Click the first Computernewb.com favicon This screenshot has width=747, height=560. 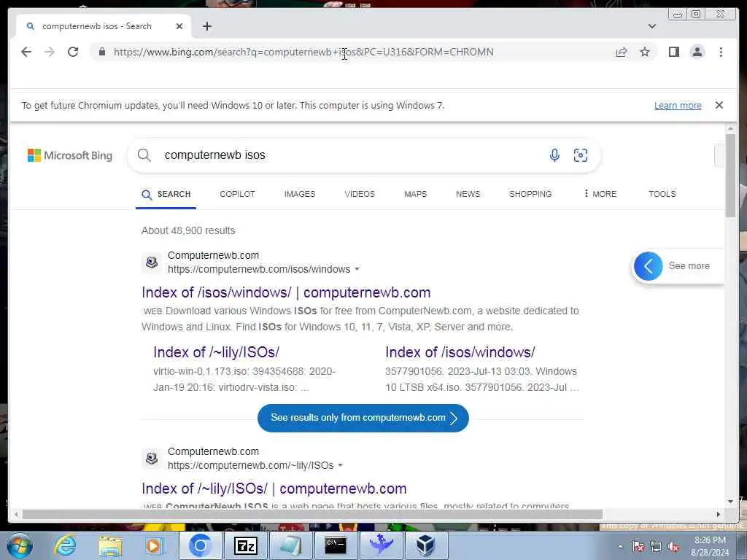coord(152,262)
